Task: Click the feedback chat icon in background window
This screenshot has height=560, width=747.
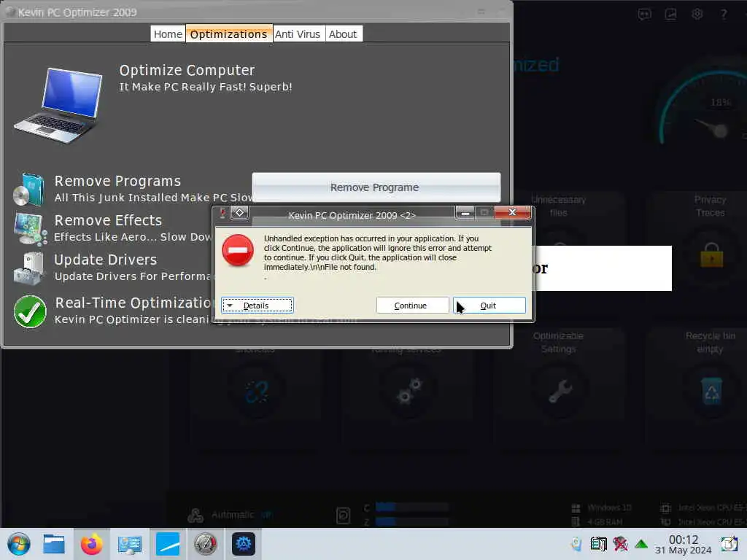Action: point(644,15)
